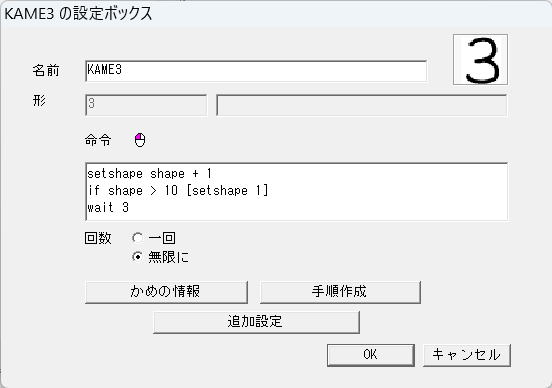Click the if shape > 10 command line

tap(178, 190)
